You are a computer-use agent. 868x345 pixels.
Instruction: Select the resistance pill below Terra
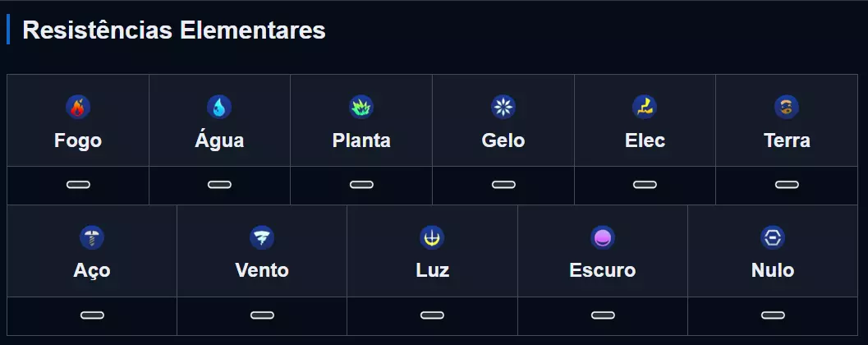click(787, 185)
